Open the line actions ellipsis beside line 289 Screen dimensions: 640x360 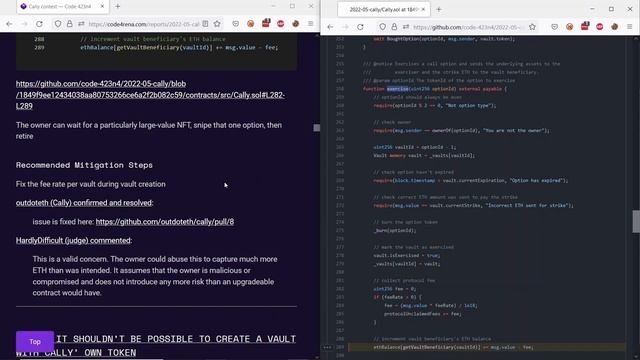tap(327, 347)
